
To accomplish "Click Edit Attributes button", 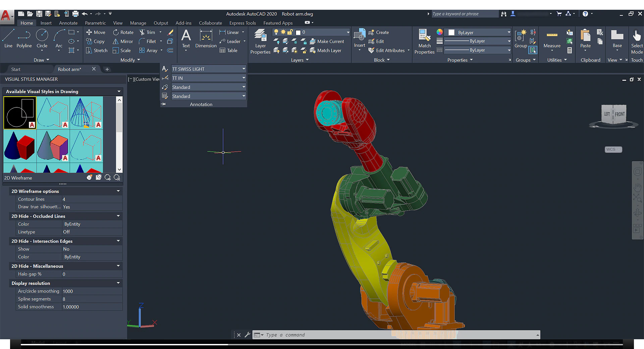I will tap(386, 50).
